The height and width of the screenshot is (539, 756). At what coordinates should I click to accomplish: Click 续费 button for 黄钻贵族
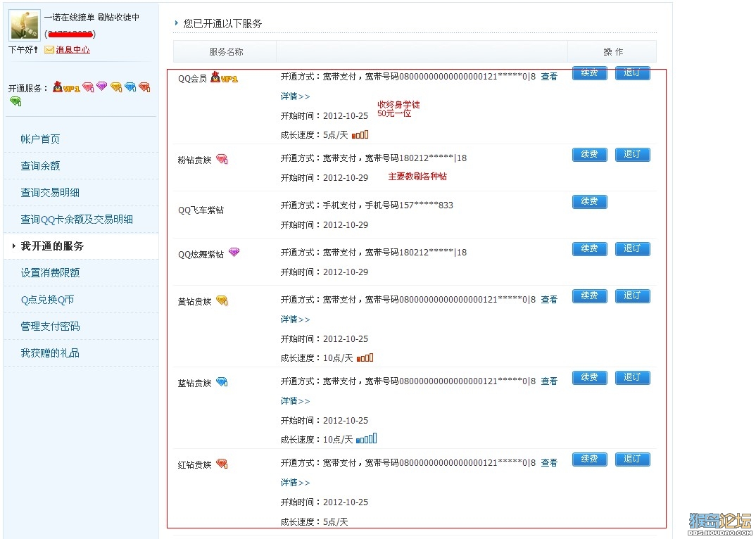[x=590, y=296]
